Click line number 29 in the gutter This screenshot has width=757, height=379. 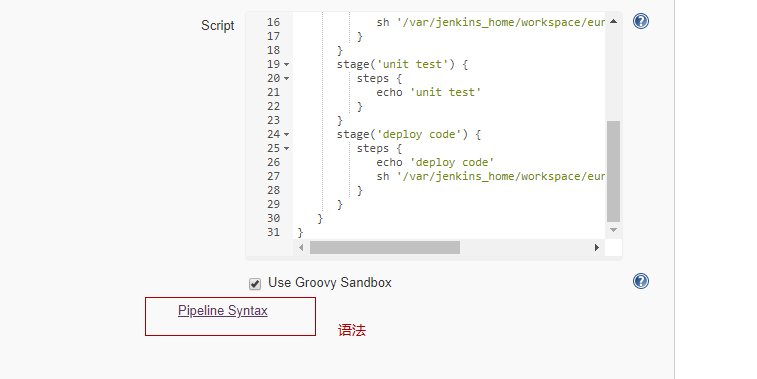tap(273, 204)
